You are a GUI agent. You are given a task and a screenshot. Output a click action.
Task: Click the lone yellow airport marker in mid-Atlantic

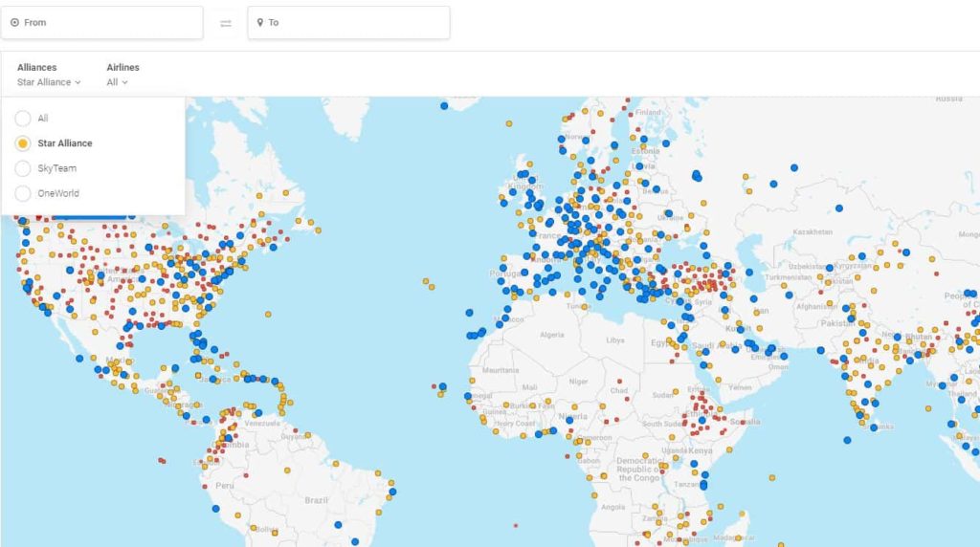(429, 283)
